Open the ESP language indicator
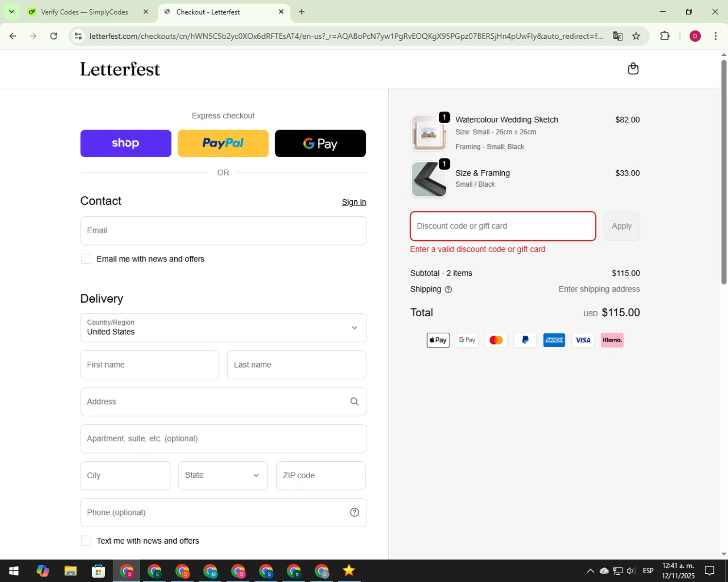 coord(648,571)
